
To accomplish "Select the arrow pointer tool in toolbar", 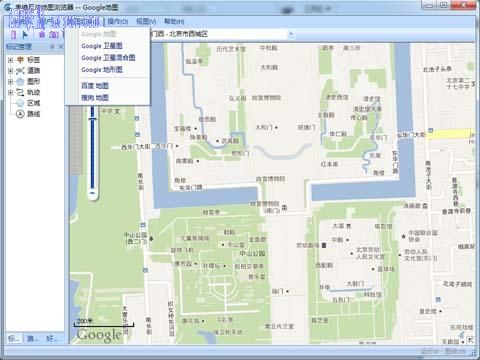I will [x=25, y=34].
